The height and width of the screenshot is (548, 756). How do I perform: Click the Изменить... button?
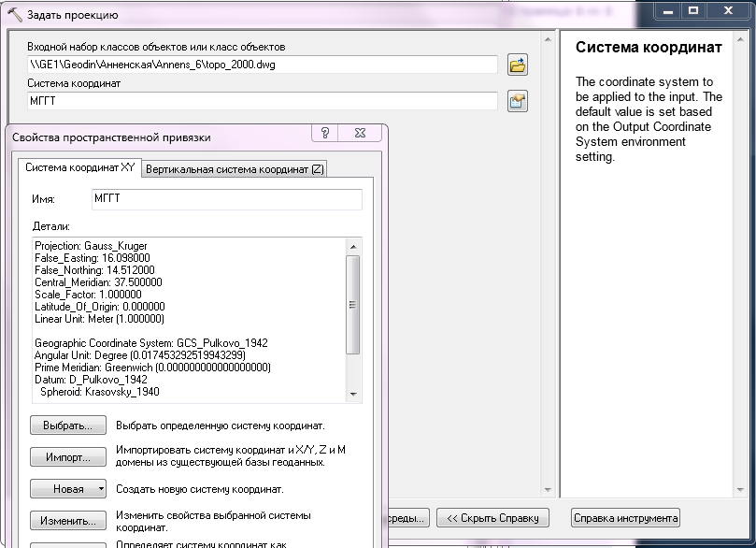pos(68,521)
